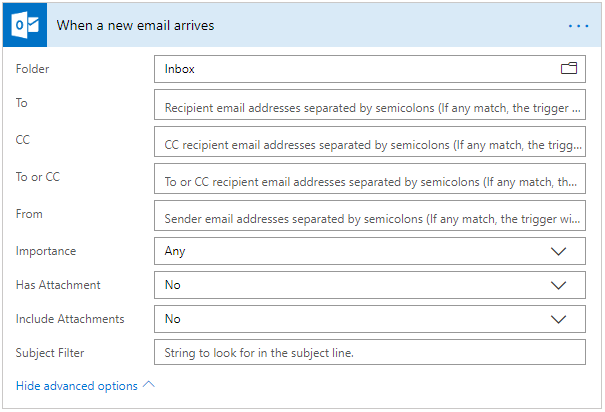Open the Importance dropdown showing 'Any'
This screenshot has width=605, height=412.
(350, 252)
